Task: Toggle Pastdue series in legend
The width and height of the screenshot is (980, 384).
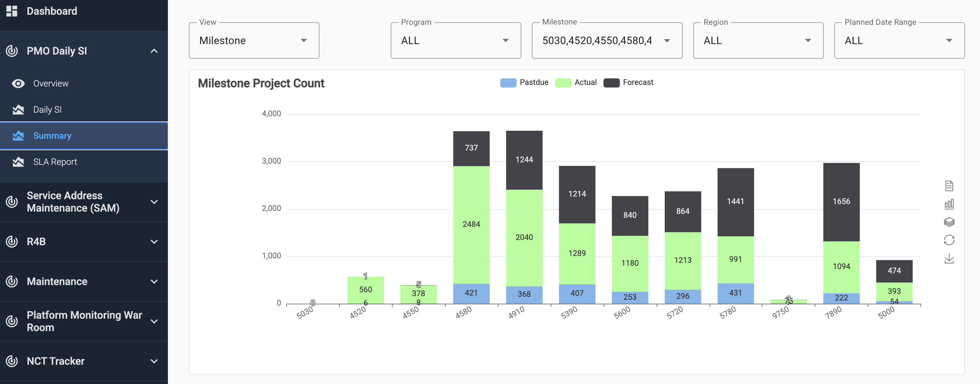Action: coord(524,83)
